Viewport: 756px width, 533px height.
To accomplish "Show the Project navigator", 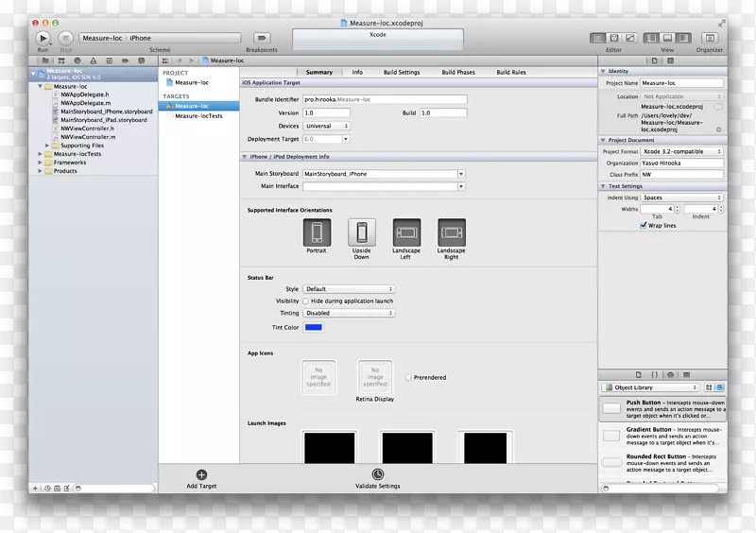I will [45, 60].
